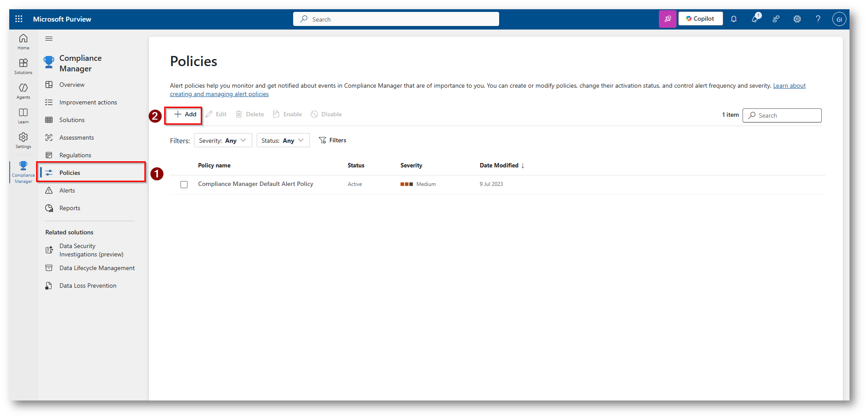The height and width of the screenshot is (419, 868).
Task: Click the Edit button
Action: pyautogui.click(x=216, y=115)
